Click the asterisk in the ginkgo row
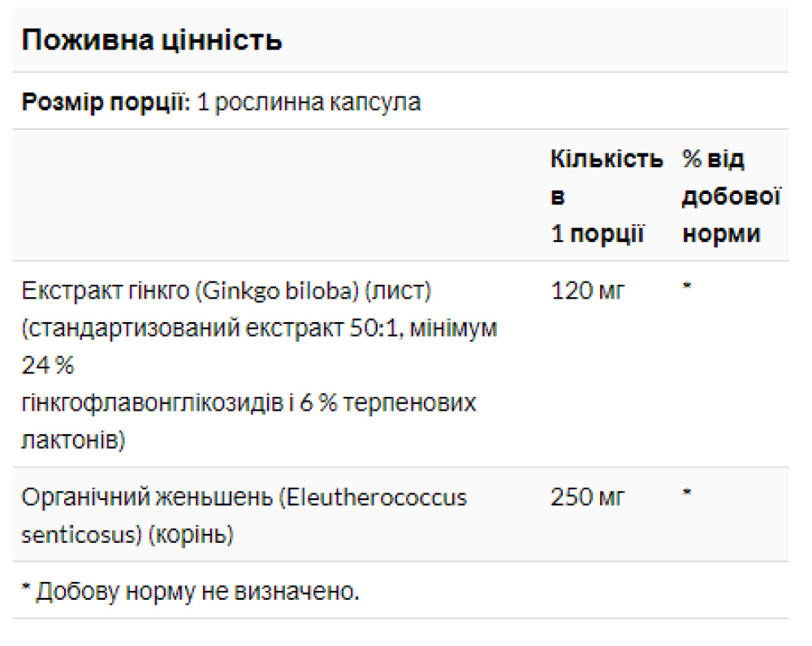 pyautogui.click(x=687, y=287)
